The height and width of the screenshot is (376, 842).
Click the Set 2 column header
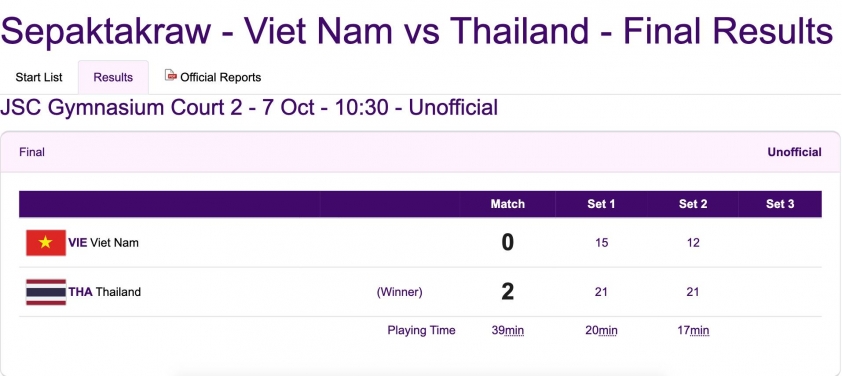[x=693, y=204]
